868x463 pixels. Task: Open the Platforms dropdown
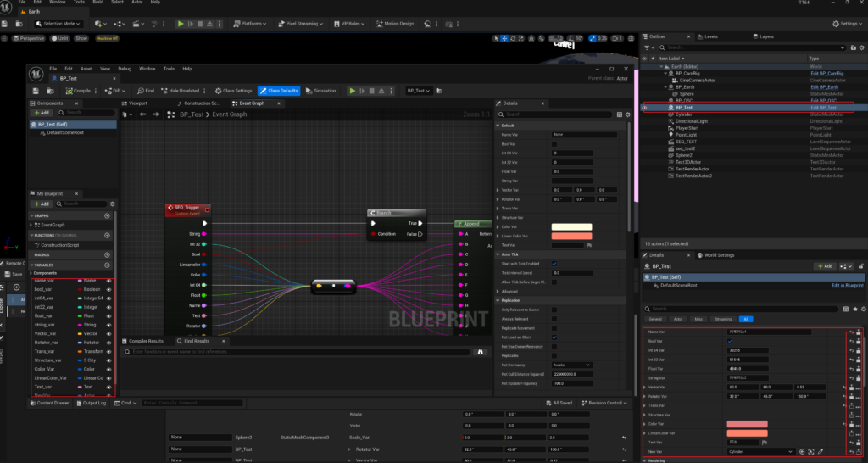pyautogui.click(x=250, y=24)
